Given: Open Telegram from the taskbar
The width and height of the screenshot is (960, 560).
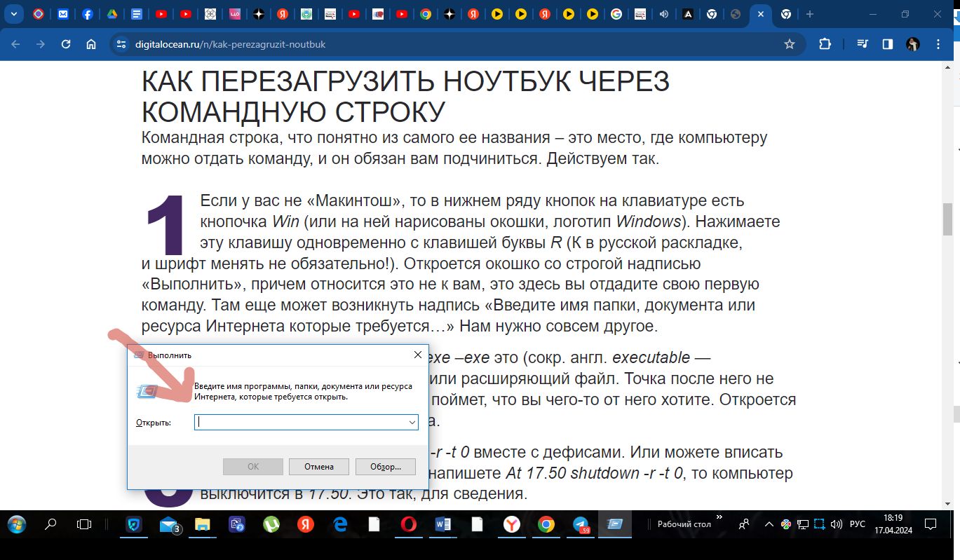Looking at the screenshot, I should [580, 524].
